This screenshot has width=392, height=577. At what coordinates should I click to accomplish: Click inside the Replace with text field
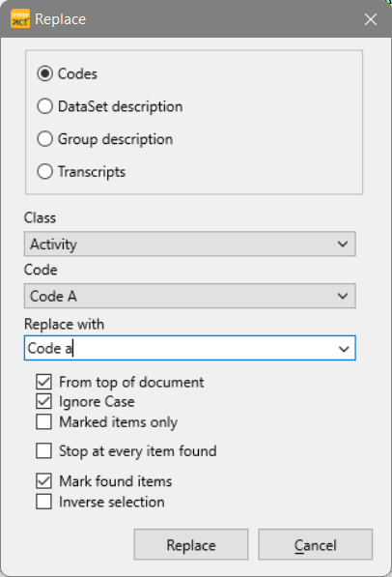181,348
